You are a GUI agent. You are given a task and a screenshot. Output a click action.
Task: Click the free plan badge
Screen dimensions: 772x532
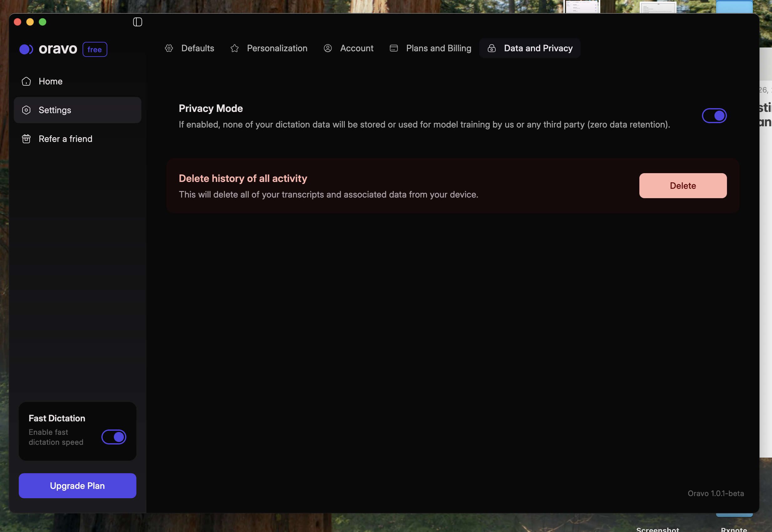click(x=95, y=49)
